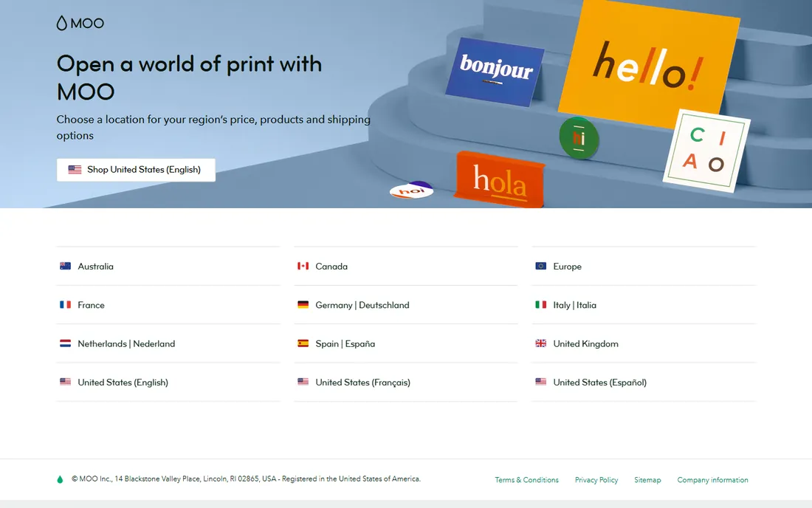
Task: Click the Australia flag icon
Action: pyautogui.click(x=65, y=266)
